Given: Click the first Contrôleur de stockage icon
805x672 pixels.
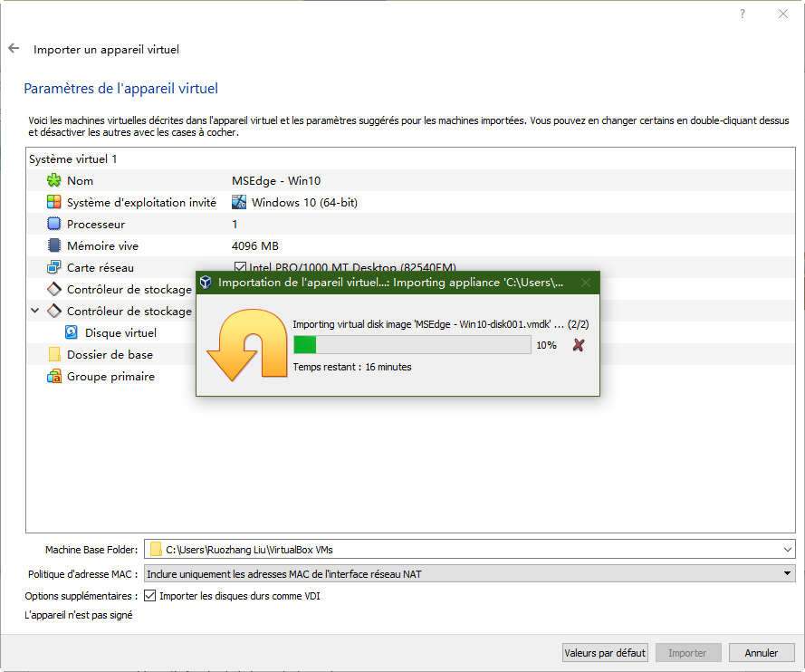Looking at the screenshot, I should (x=54, y=289).
